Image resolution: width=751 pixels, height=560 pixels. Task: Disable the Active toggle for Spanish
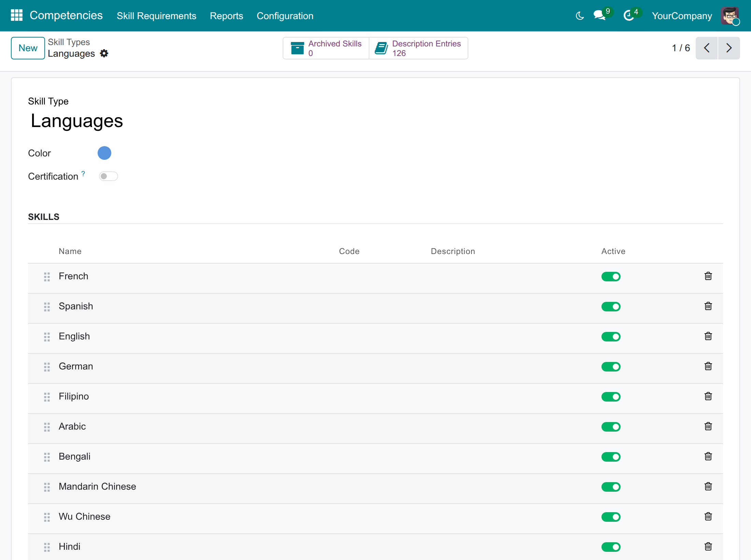(x=611, y=307)
